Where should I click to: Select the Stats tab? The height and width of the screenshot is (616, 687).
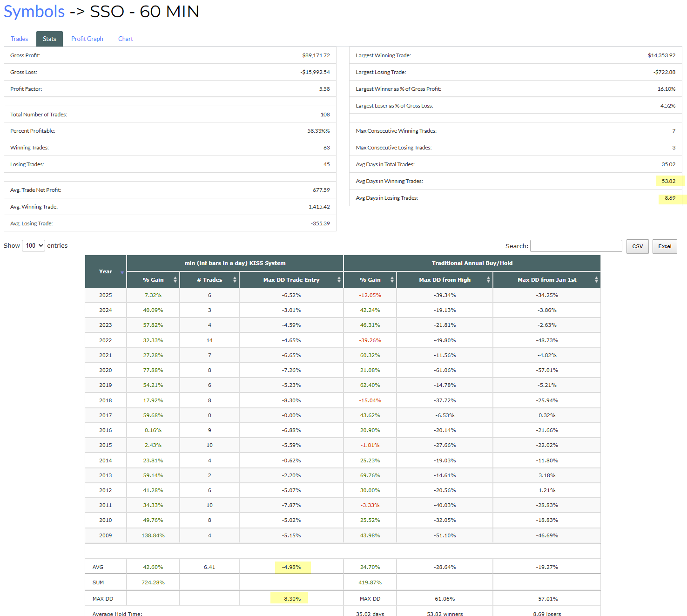49,39
